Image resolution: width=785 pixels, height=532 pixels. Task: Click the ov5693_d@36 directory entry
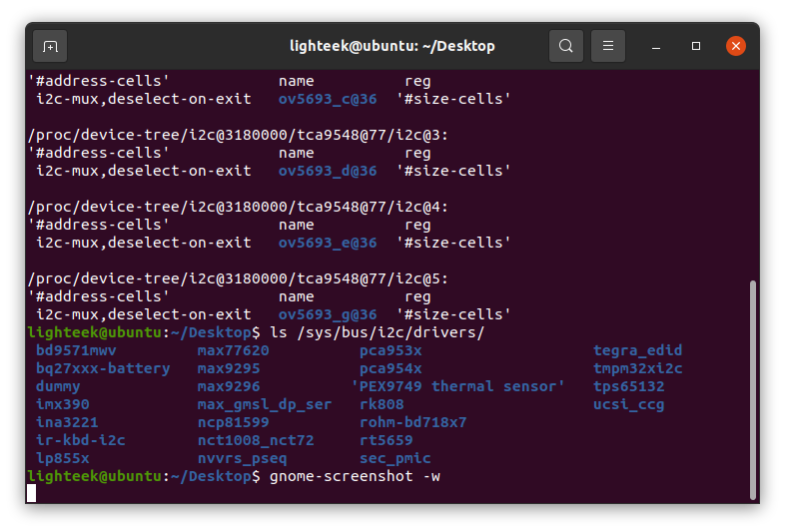point(328,171)
